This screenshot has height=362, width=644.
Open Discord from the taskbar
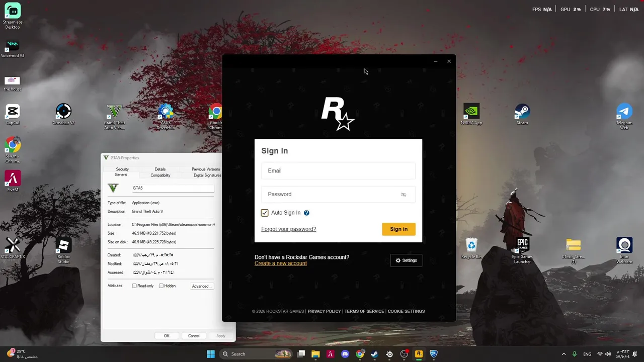tap(345, 354)
